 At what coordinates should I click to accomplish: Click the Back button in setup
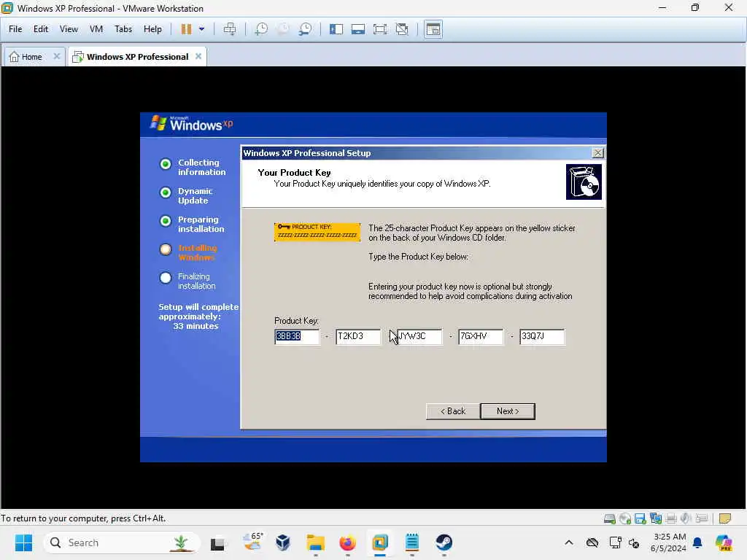453,411
